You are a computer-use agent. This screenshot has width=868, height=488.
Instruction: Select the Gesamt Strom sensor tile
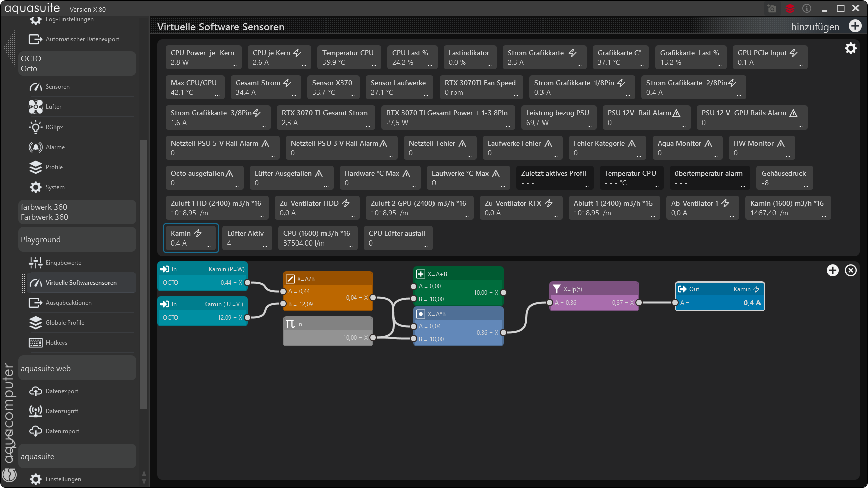click(x=263, y=87)
